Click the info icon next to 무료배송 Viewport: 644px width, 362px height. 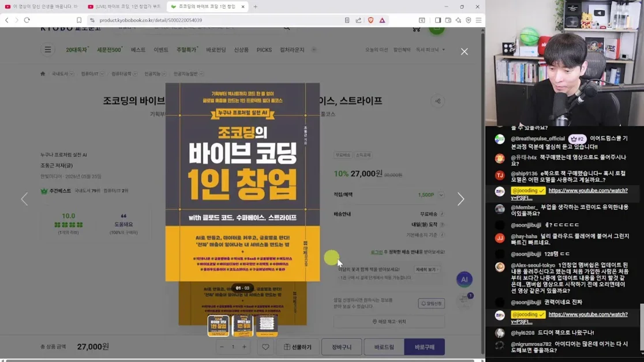tap(442, 214)
